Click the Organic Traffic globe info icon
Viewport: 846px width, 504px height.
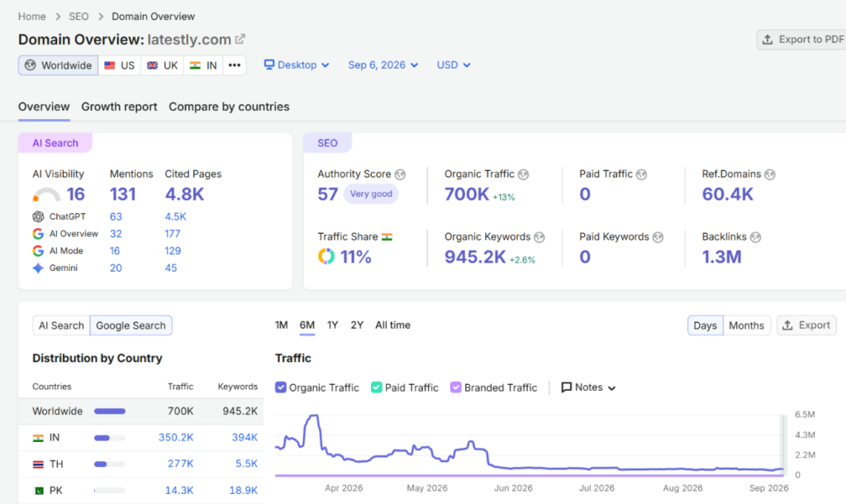tap(523, 174)
